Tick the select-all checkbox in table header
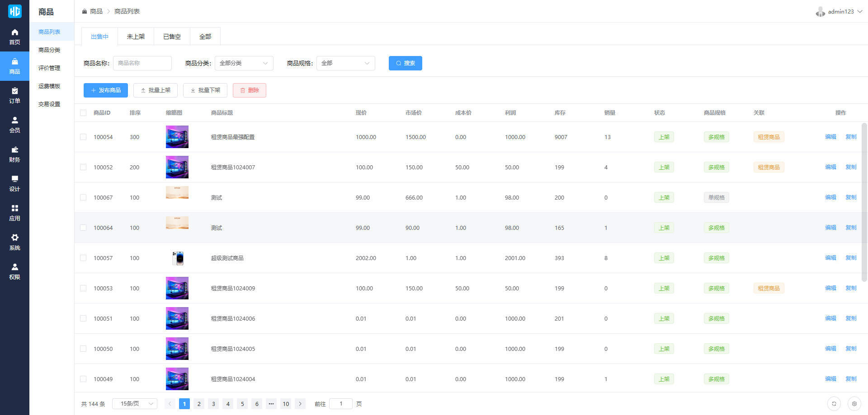The height and width of the screenshot is (415, 868). pos(83,113)
